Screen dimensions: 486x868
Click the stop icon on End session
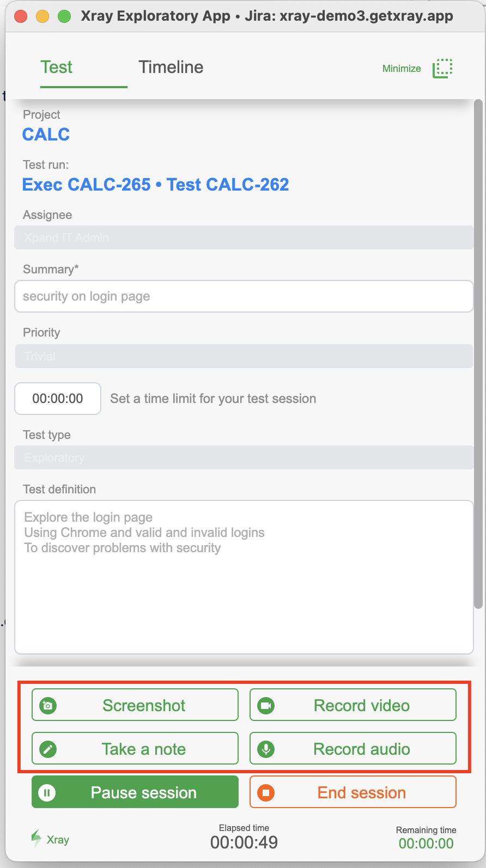(x=266, y=793)
